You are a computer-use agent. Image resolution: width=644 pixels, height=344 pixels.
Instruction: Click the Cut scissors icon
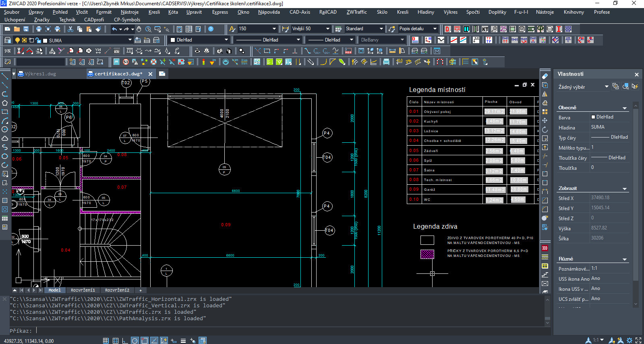[x=70, y=29]
